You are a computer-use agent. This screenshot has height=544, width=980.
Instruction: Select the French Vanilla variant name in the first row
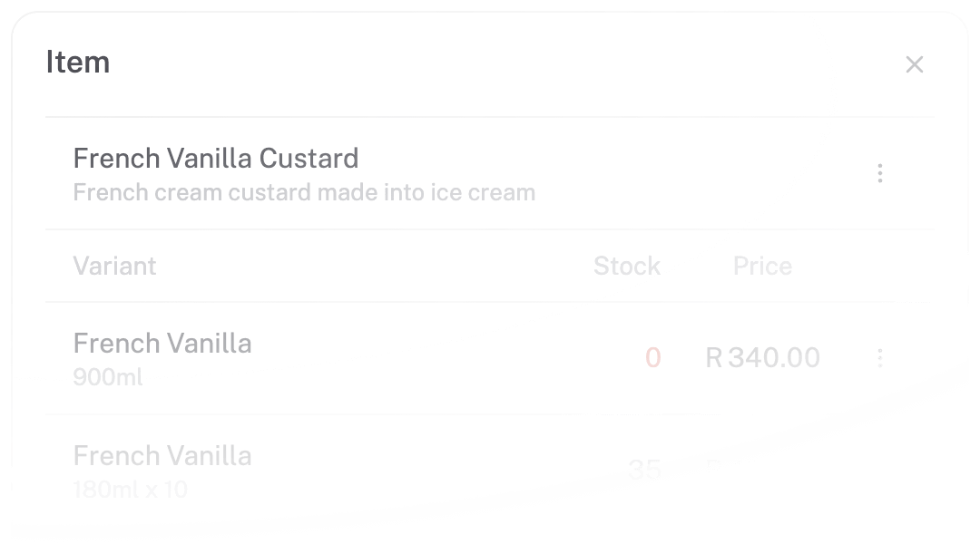tap(162, 344)
